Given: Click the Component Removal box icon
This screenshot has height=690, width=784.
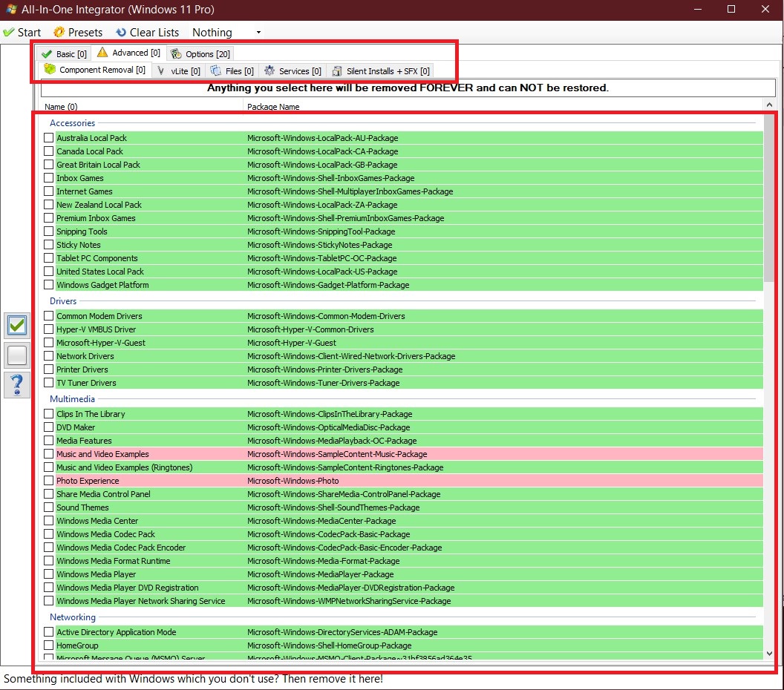Looking at the screenshot, I should click(49, 69).
